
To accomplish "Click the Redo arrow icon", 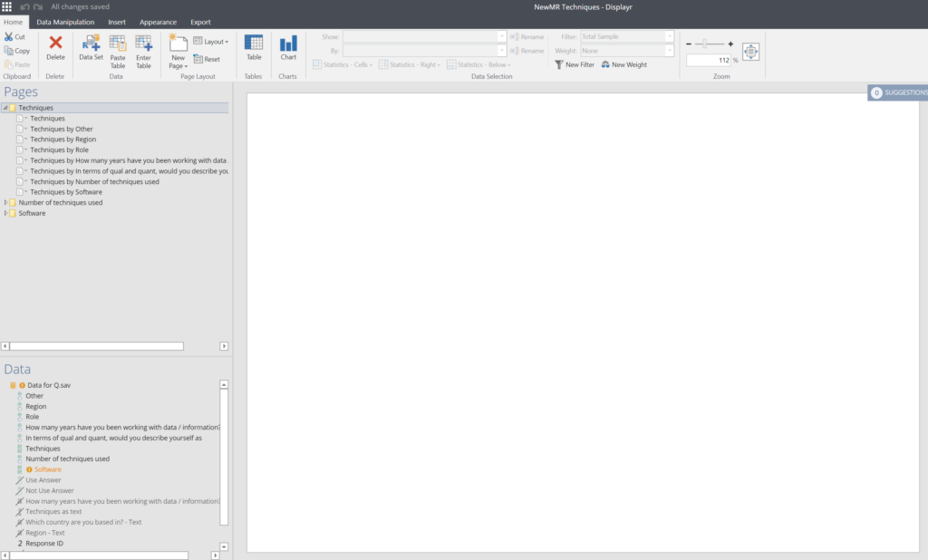I will pos(38,7).
